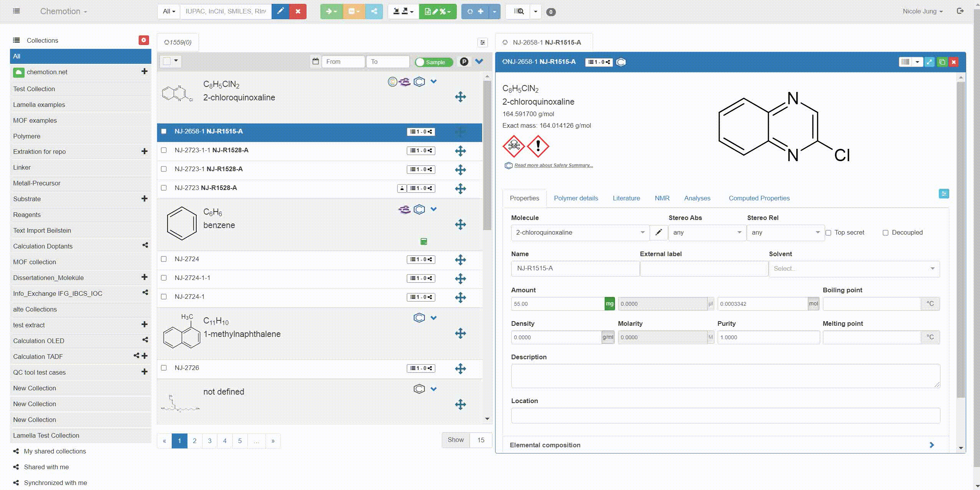Click the move/drag cross icon for benzene
The image size is (980, 490).
click(461, 225)
